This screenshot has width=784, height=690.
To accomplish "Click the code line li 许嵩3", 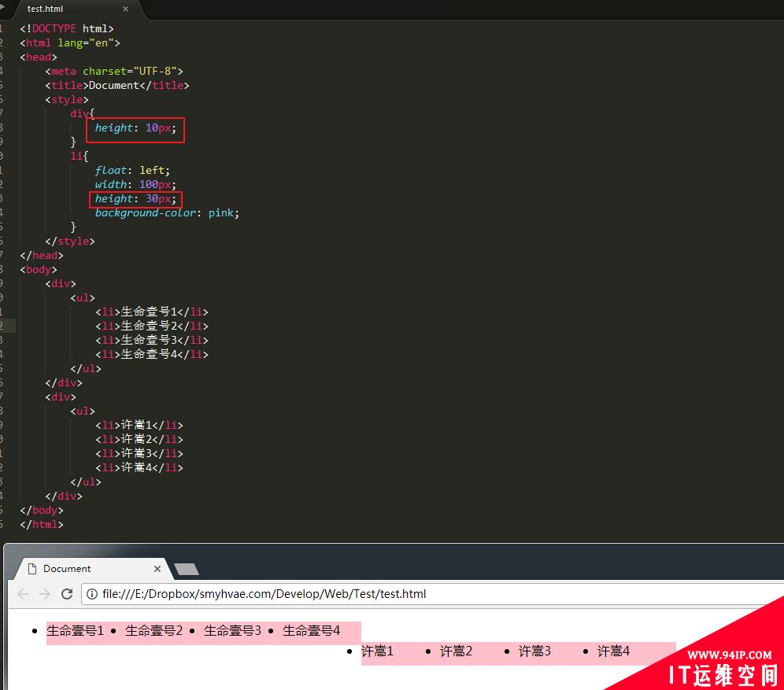I will pyautogui.click(x=139, y=453).
